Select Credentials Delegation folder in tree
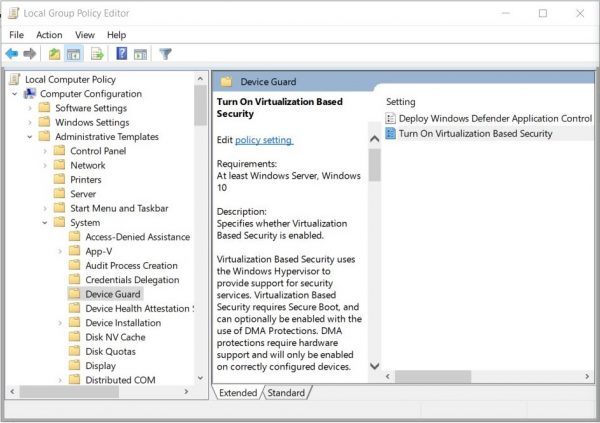Image resolution: width=600 pixels, height=423 pixels. pos(131,280)
